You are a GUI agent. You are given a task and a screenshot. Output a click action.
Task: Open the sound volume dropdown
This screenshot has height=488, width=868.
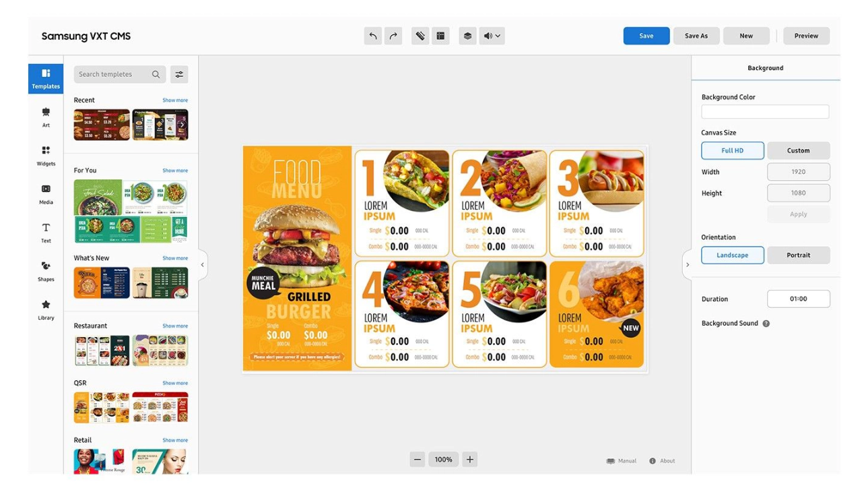coord(492,36)
